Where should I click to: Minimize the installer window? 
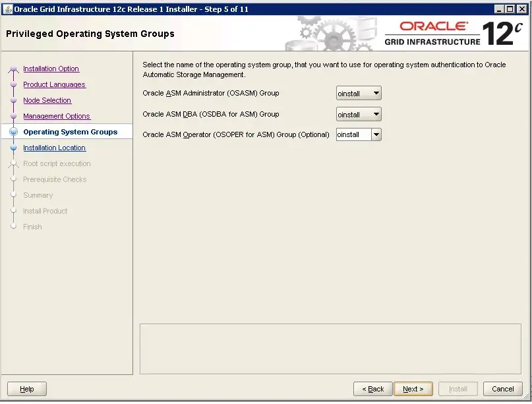click(498, 9)
